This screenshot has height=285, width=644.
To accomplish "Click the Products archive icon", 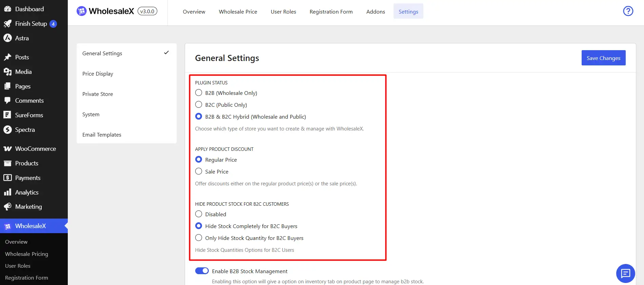I will 7,163.
